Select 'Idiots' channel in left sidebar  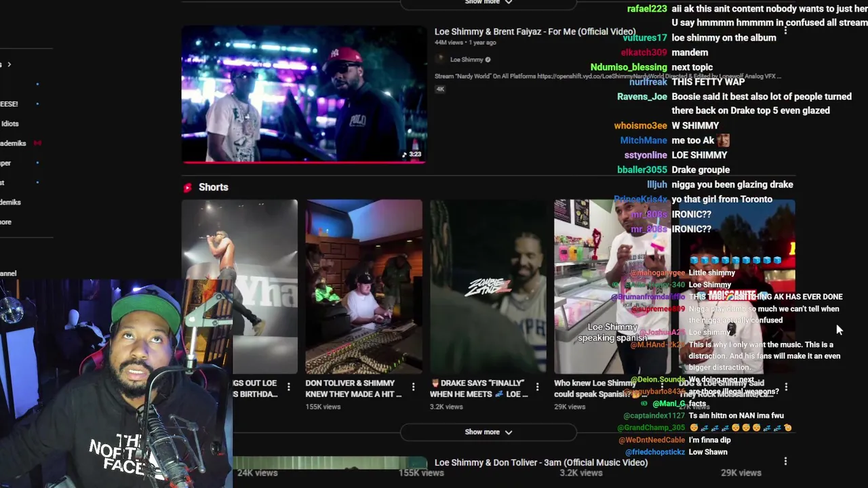[x=9, y=123]
